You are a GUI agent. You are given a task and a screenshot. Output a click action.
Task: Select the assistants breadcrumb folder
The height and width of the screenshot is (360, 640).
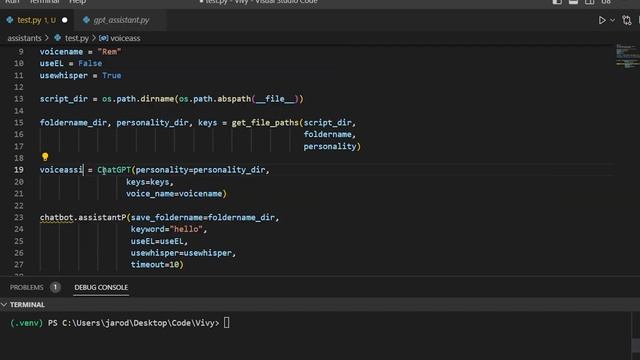(24, 38)
